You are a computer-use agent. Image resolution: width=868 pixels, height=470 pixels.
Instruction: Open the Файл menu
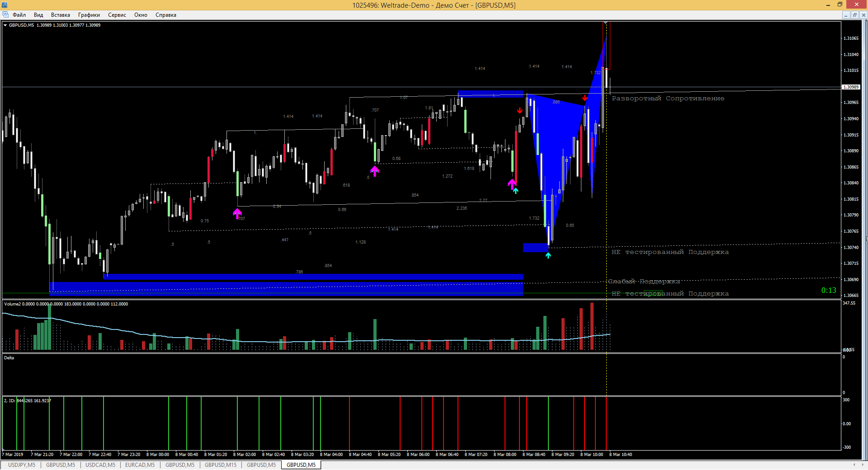[19, 15]
